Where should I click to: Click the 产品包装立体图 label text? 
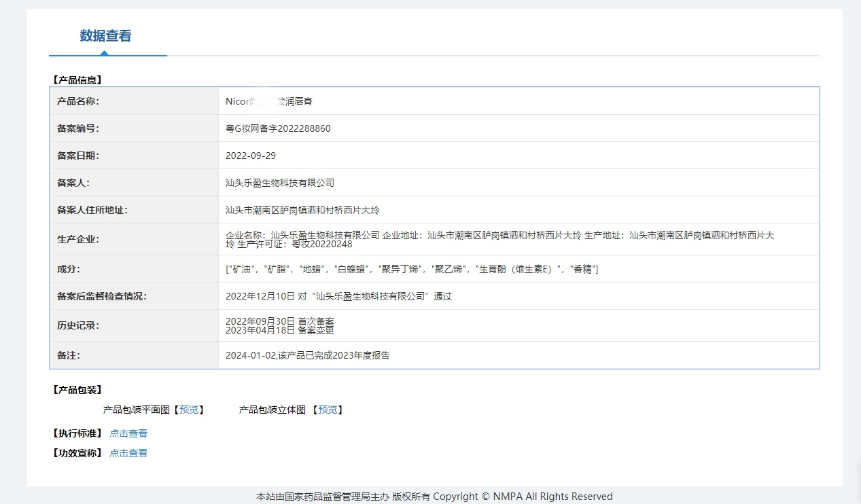click(x=273, y=410)
